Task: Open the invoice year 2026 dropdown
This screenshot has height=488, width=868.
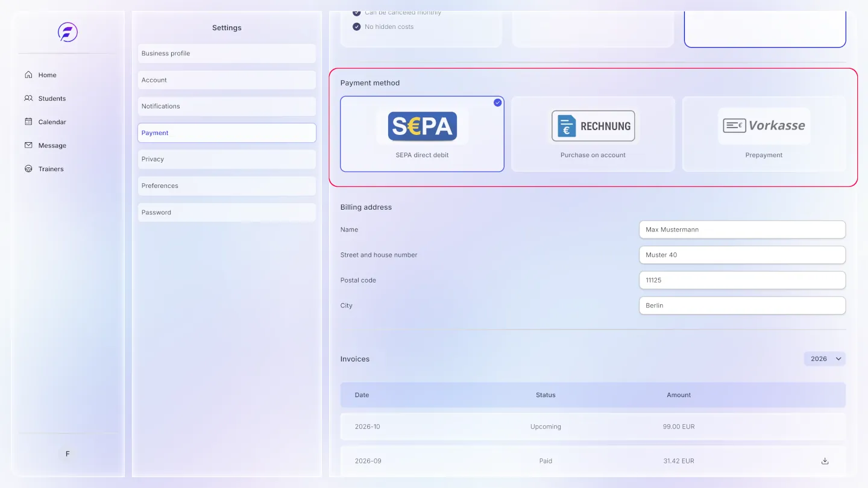Action: pyautogui.click(x=825, y=359)
